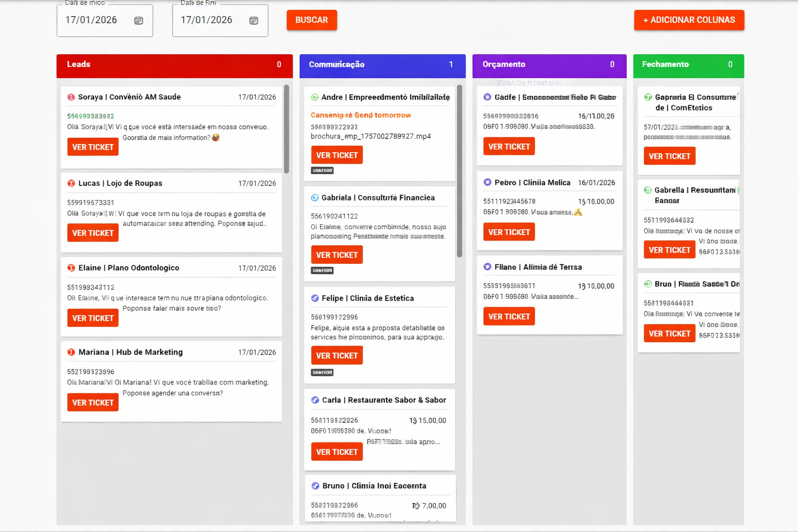The width and height of the screenshot is (798, 532).
Task: Click the red unread badge on Soraya's card
Action: 71,97
